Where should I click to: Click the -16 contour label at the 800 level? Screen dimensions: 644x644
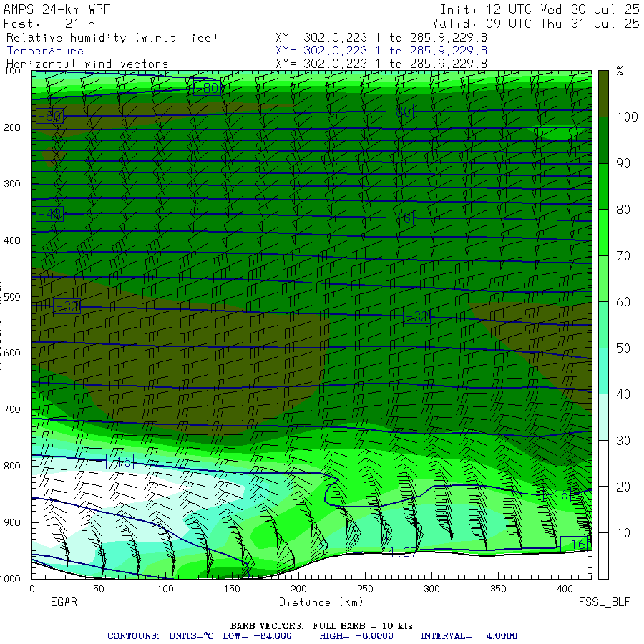(120, 462)
